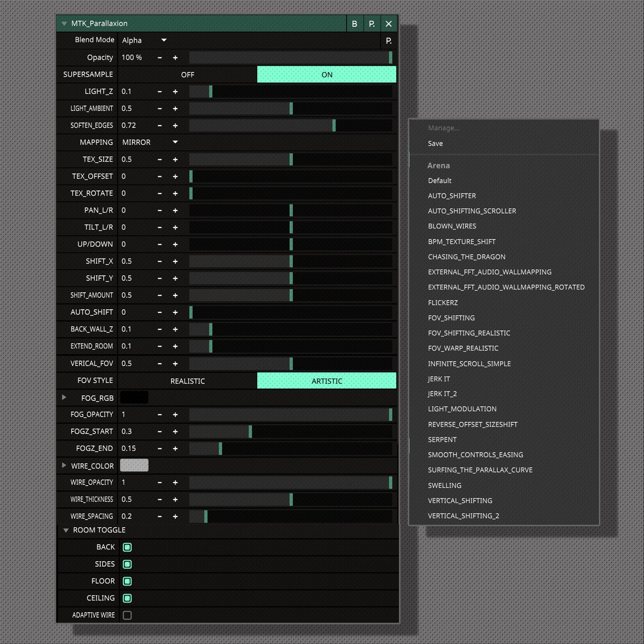This screenshot has width=644, height=644.
Task: Uncheck the SIDES room toggle
Action: pos(127,564)
